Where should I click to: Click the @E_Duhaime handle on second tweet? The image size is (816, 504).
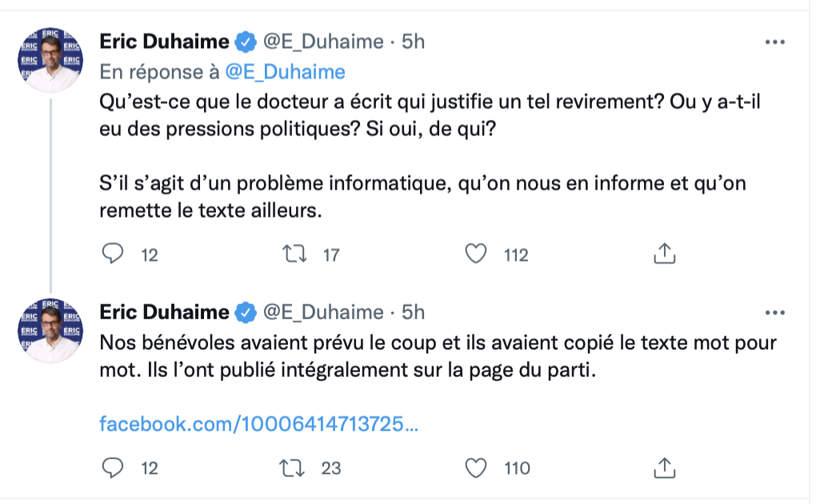(323, 312)
